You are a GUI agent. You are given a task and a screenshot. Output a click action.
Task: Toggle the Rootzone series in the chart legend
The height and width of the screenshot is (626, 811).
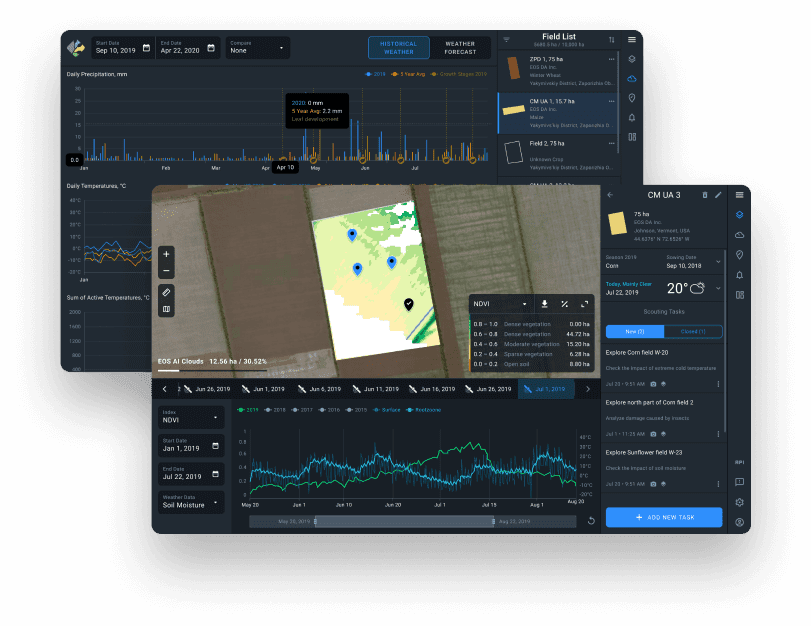coord(423,410)
